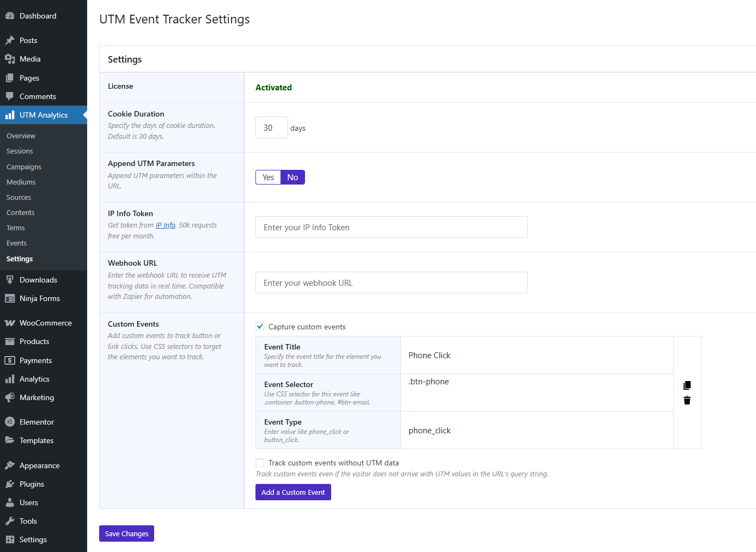
Task: Click the Pages icon in sidebar
Action: click(x=10, y=78)
